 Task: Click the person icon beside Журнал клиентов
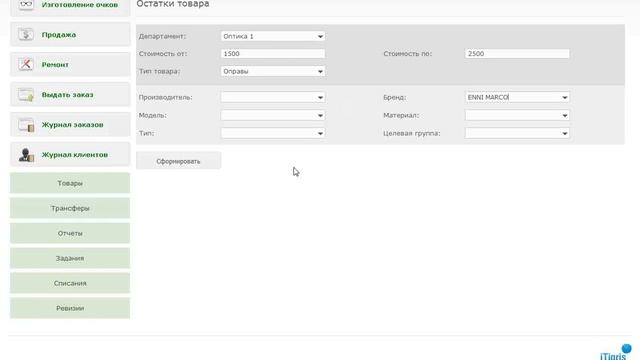[x=26, y=155]
